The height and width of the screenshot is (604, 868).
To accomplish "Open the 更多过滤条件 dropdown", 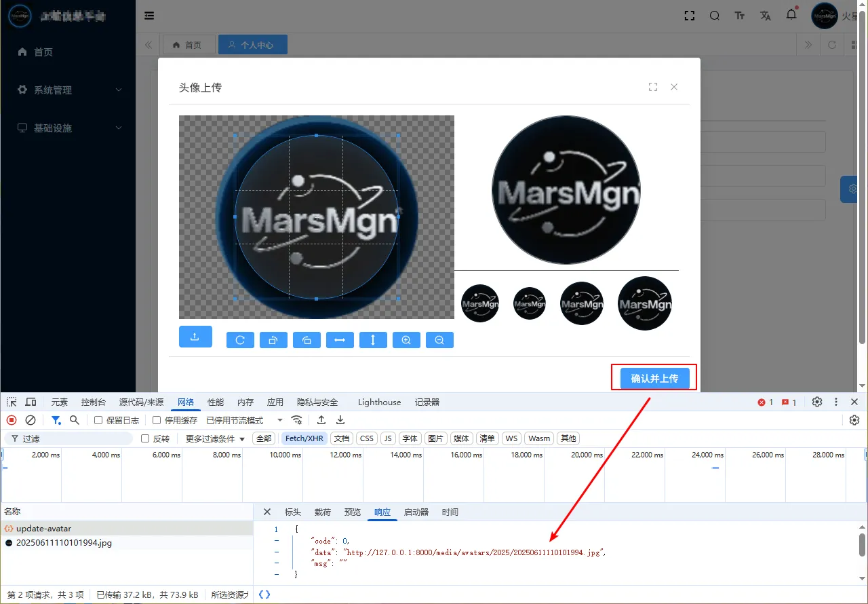I will (x=216, y=438).
